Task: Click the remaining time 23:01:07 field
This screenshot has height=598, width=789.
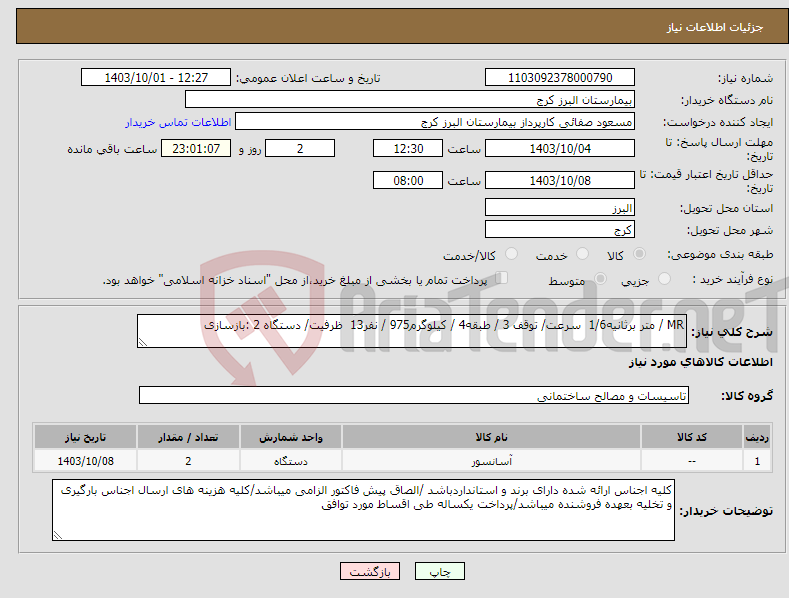Action: tap(196, 148)
